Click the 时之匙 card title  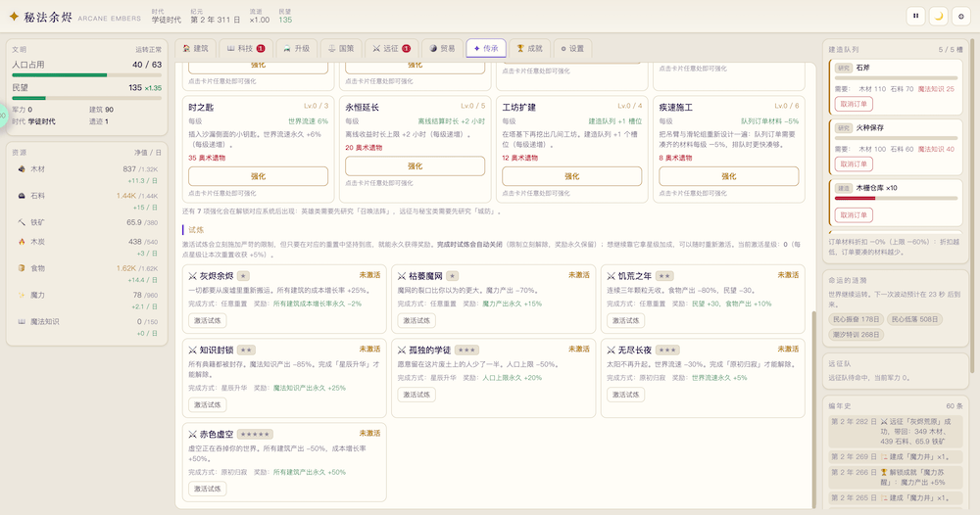pos(201,108)
